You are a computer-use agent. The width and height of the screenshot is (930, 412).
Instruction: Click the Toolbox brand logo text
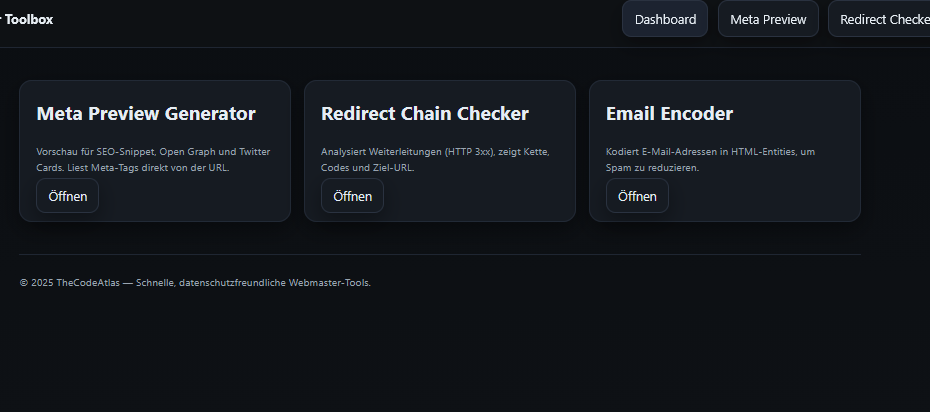coord(28,19)
